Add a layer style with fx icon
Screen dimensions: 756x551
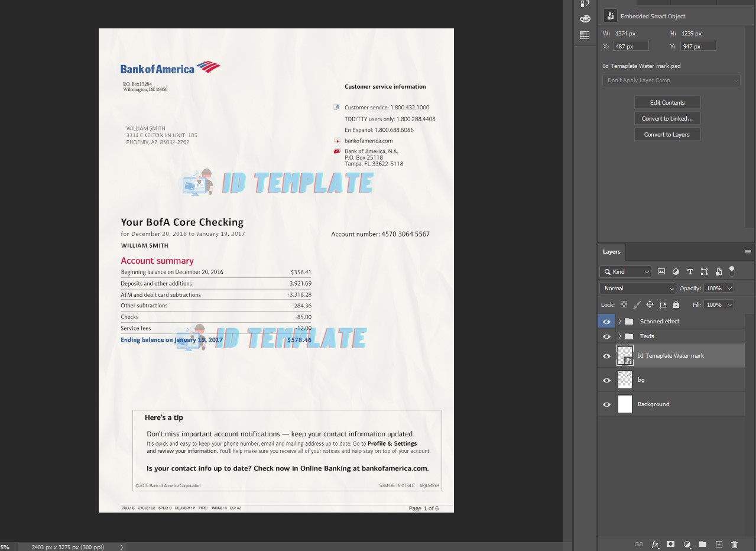tap(655, 544)
